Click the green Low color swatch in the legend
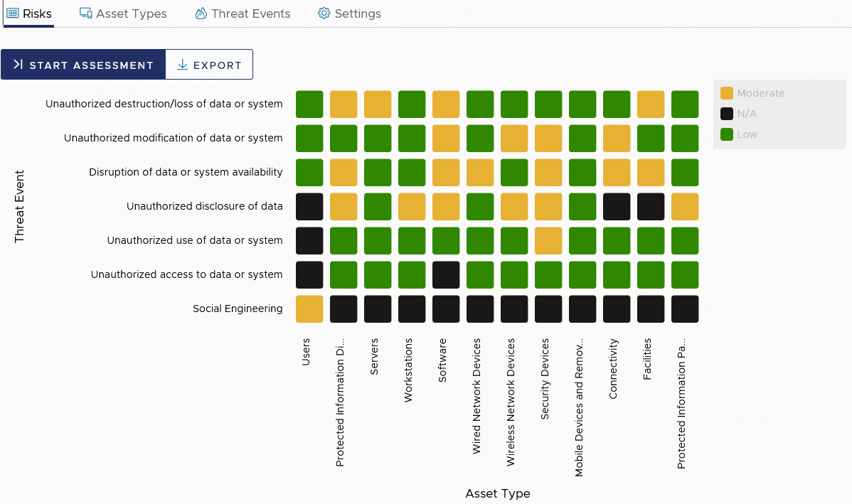Viewport: 852px width, 504px height. pyautogui.click(x=728, y=134)
